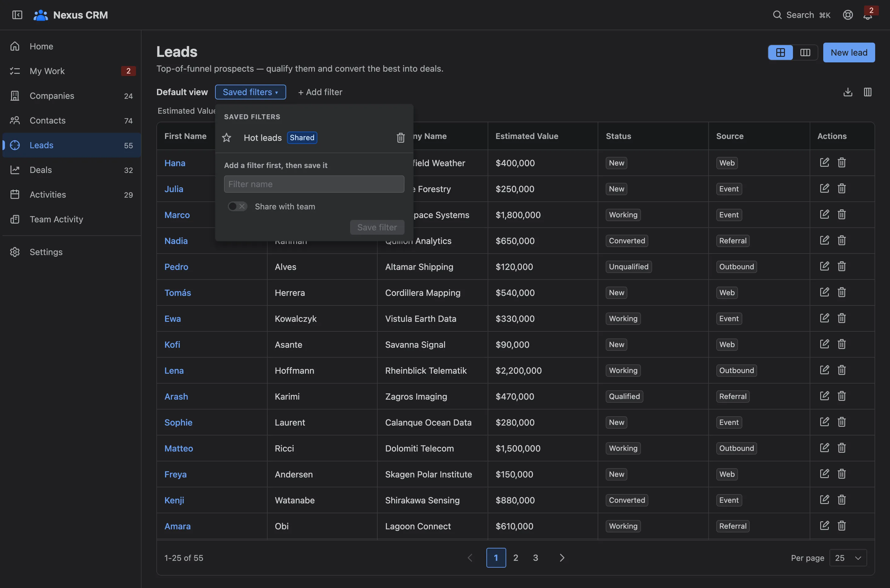Toggle Share with team switch
The height and width of the screenshot is (588, 890).
click(238, 206)
